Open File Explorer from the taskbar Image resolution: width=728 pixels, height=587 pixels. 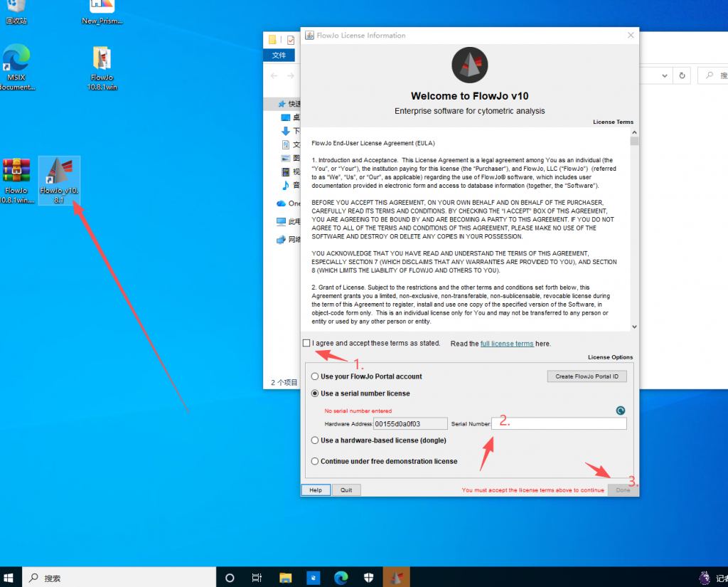tap(285, 577)
